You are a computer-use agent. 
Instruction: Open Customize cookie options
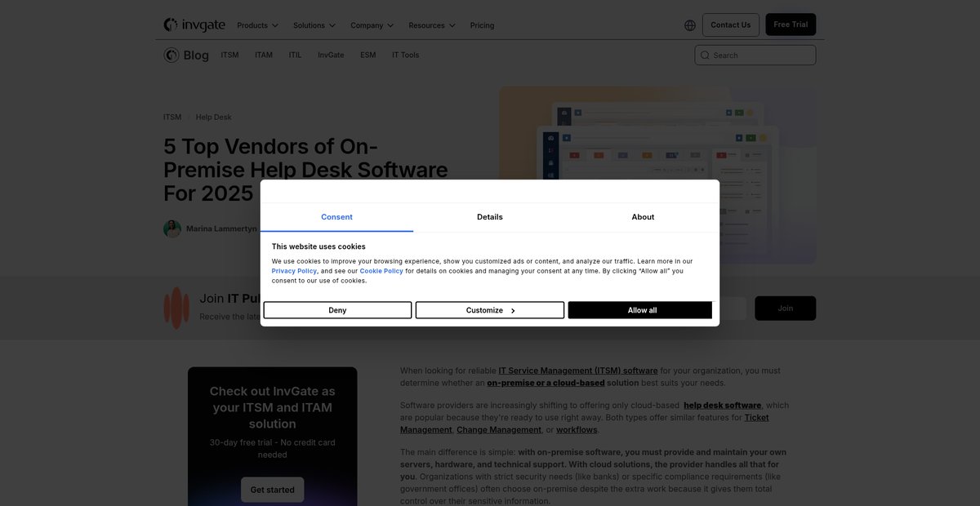[x=490, y=310]
